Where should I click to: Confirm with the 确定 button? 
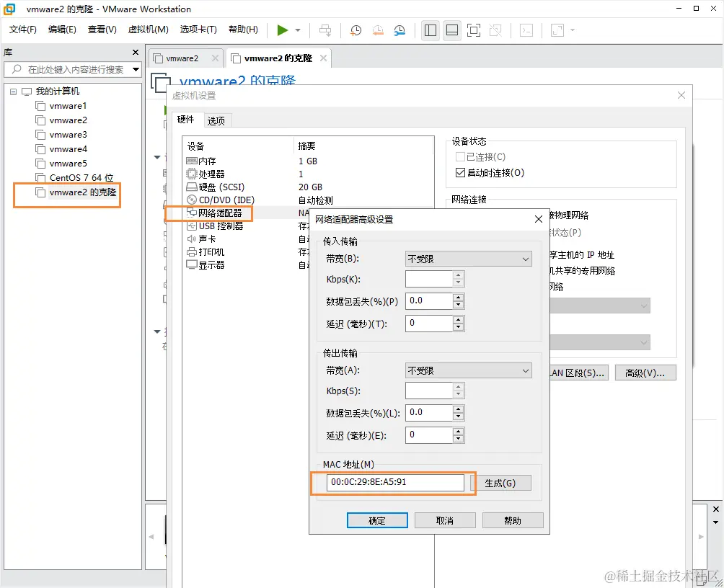click(x=377, y=520)
